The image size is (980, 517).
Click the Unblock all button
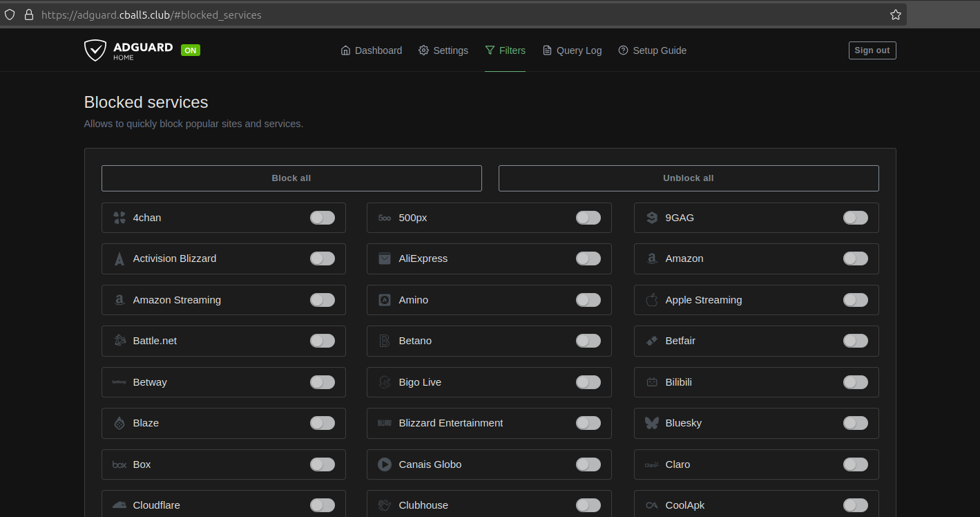click(689, 178)
